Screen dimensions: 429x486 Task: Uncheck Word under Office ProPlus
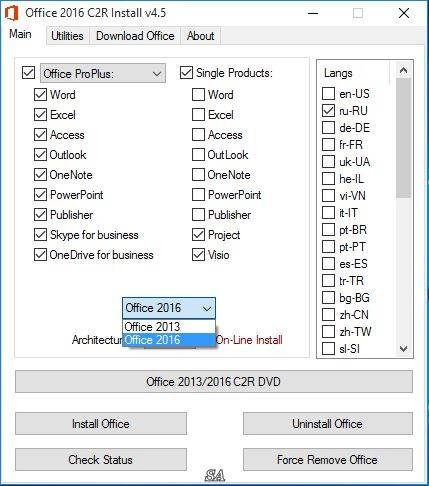coord(40,95)
